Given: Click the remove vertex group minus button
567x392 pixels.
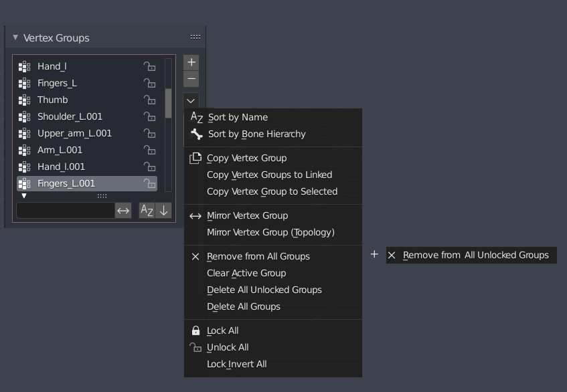Looking at the screenshot, I should point(191,79).
